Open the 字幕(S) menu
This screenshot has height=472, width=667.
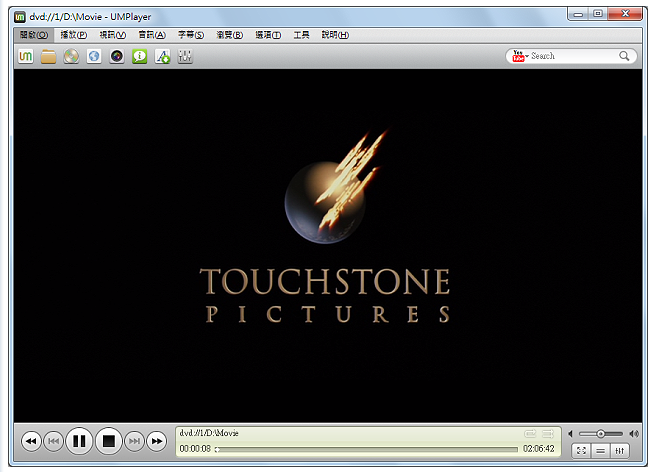191,35
